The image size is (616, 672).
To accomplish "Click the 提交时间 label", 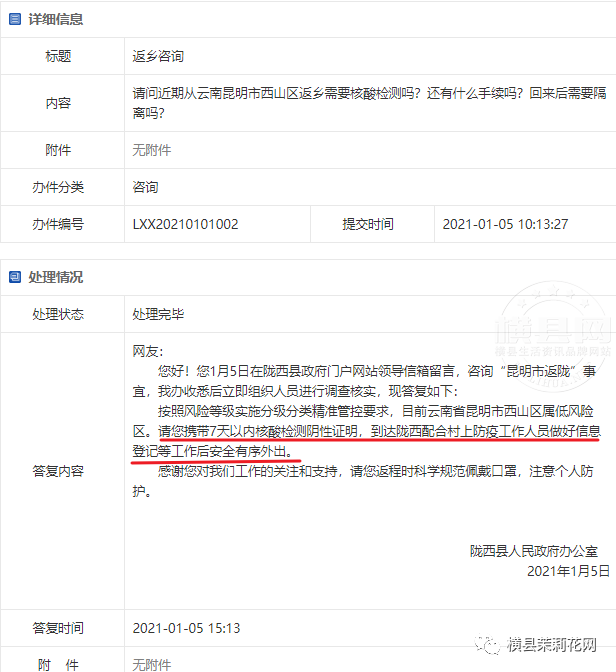I will (x=368, y=224).
